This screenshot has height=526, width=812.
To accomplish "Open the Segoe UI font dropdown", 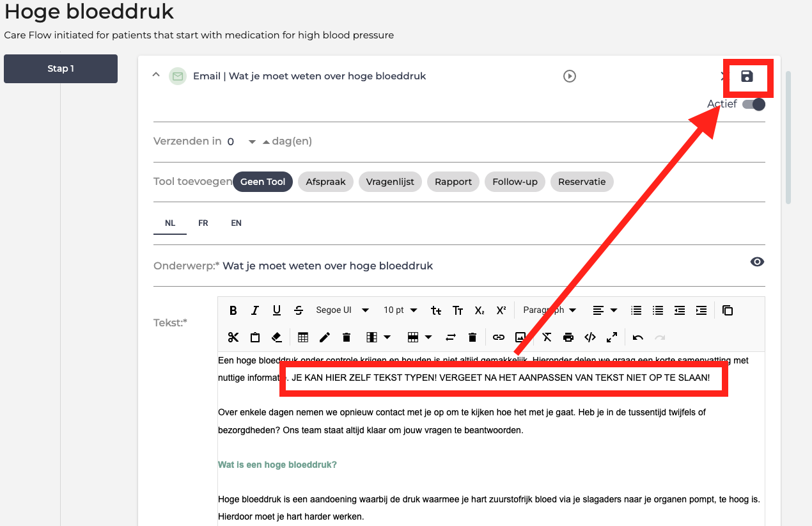I will click(x=343, y=310).
